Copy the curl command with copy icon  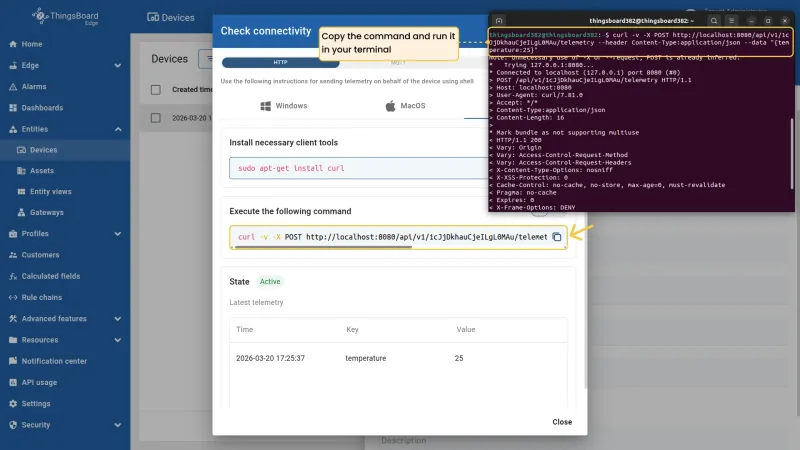tap(557, 237)
